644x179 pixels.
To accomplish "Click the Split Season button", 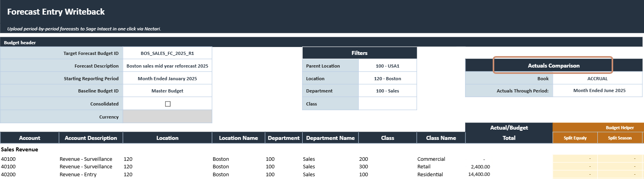I will coord(620,138).
